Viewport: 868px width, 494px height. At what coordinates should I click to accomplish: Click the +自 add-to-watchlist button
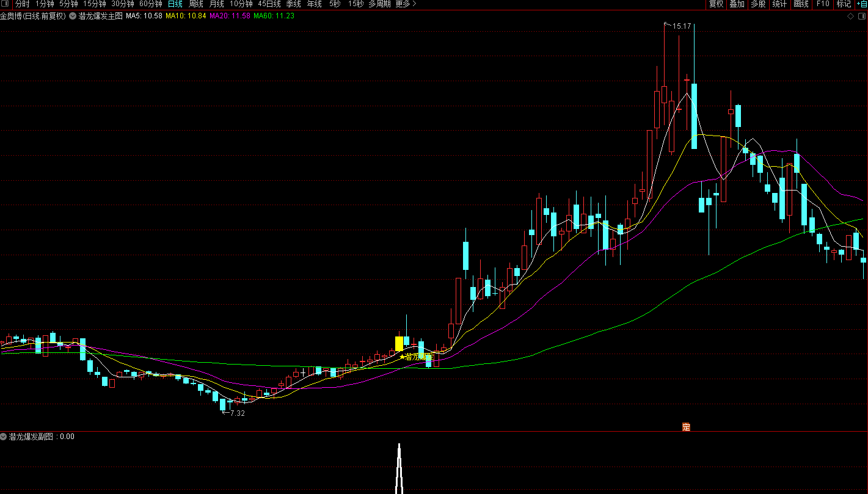[x=861, y=4]
